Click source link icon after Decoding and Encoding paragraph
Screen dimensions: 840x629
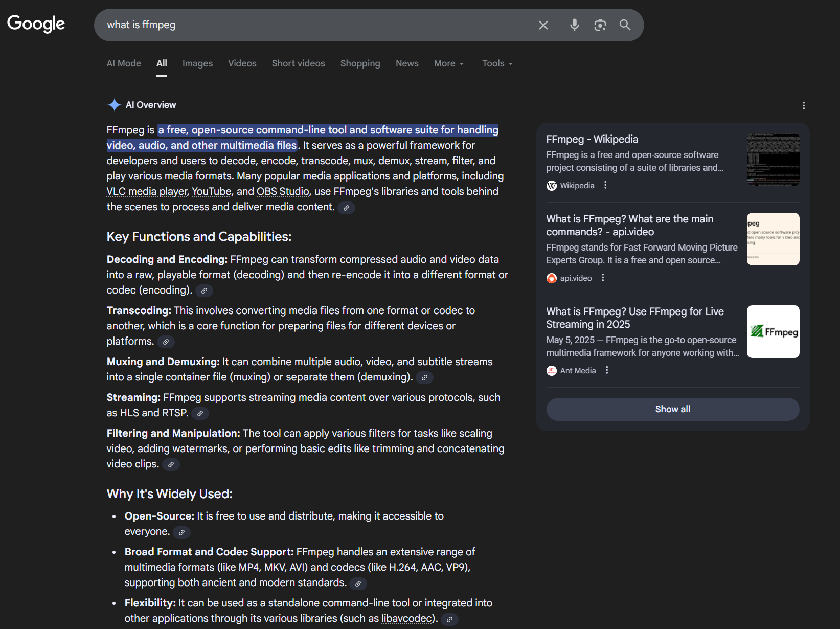(x=204, y=291)
